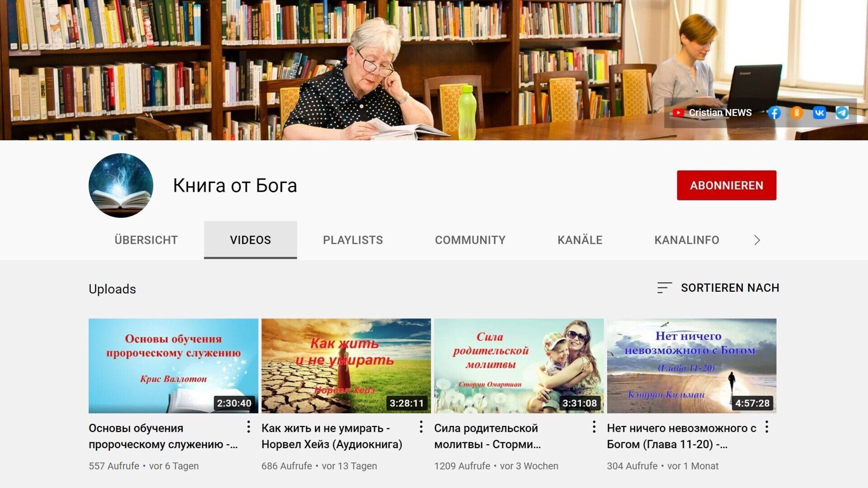Screen dimensions: 868x488
Task: Open the VK link icon in banner
Action: [819, 113]
